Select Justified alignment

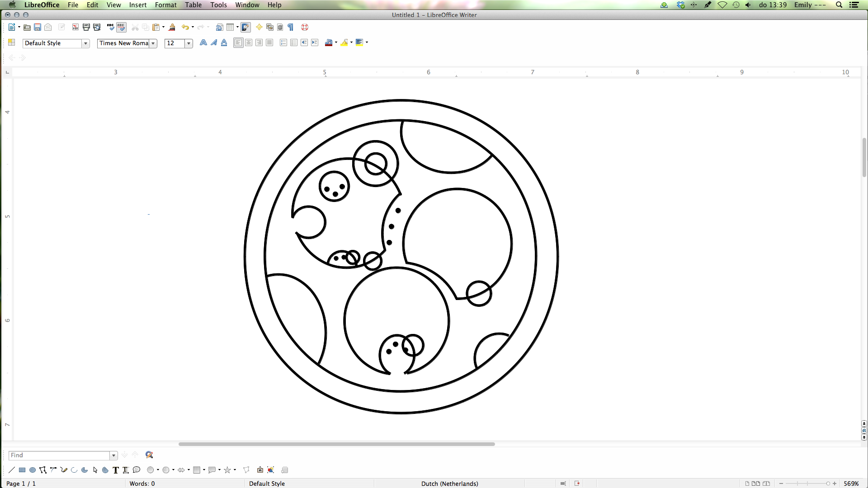(x=269, y=42)
